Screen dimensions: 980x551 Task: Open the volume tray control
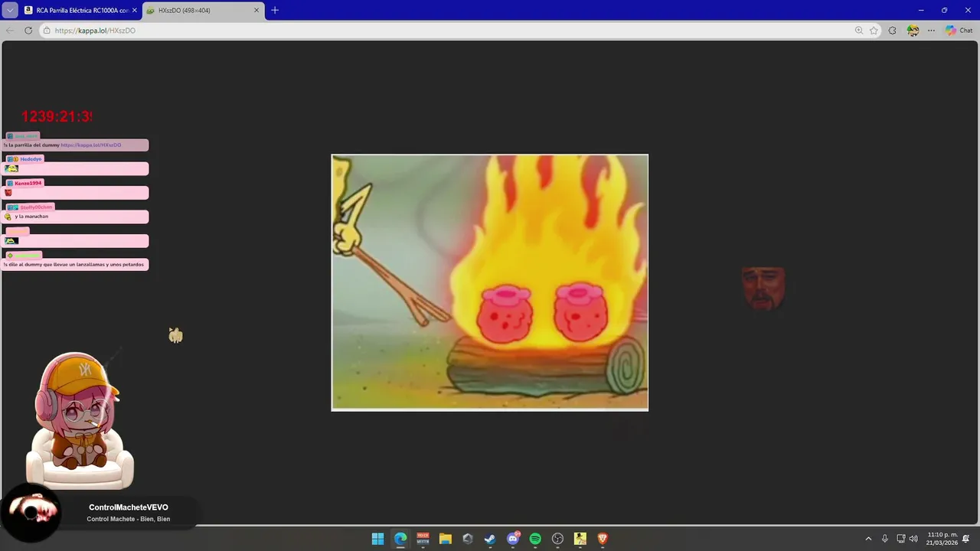coord(913,539)
